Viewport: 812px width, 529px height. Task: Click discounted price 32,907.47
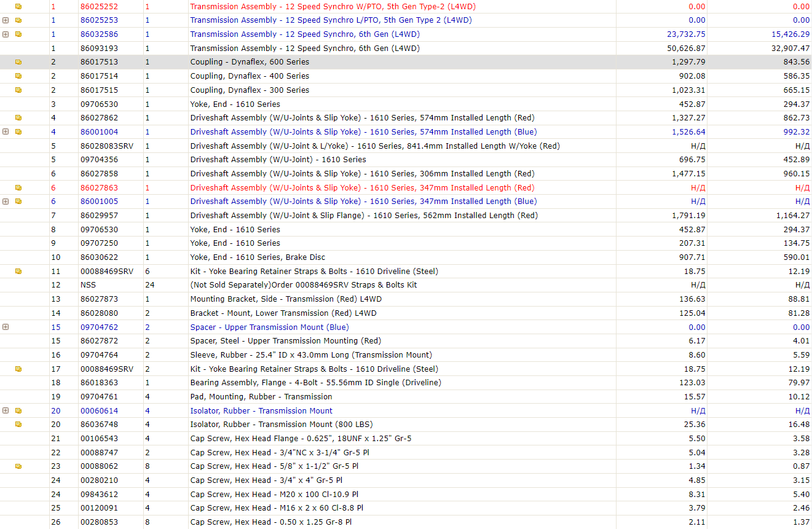791,48
